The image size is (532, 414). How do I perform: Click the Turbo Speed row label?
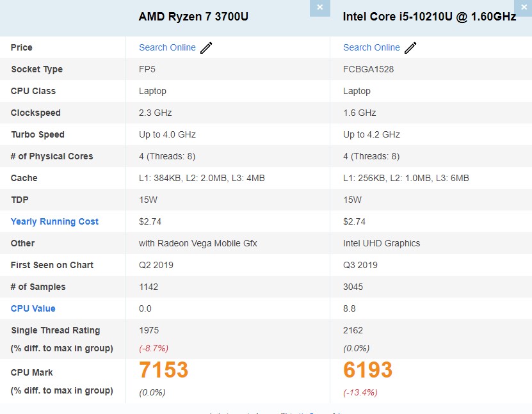pyautogui.click(x=38, y=134)
